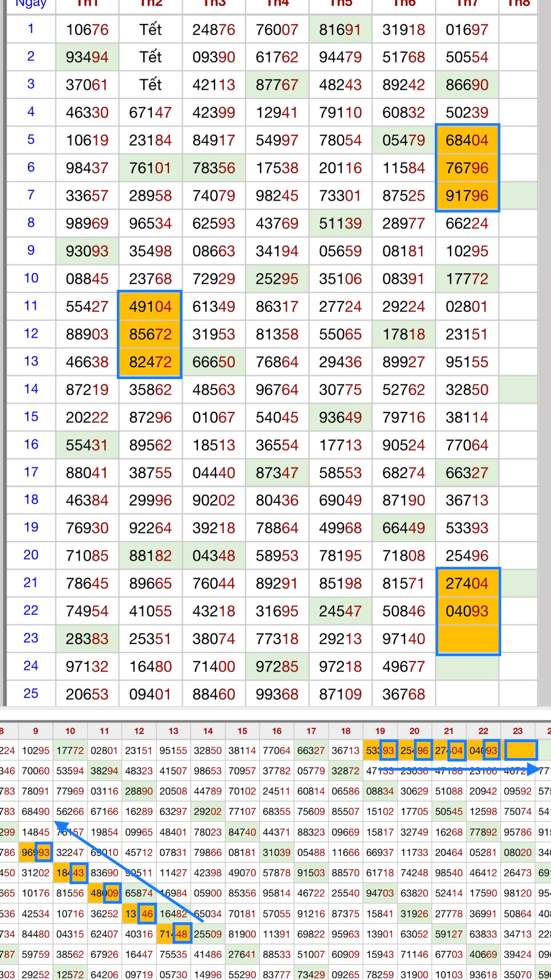The image size is (551, 980).
Task: Select cell 20653 in day 25 row
Action: pyautogui.click(x=87, y=694)
